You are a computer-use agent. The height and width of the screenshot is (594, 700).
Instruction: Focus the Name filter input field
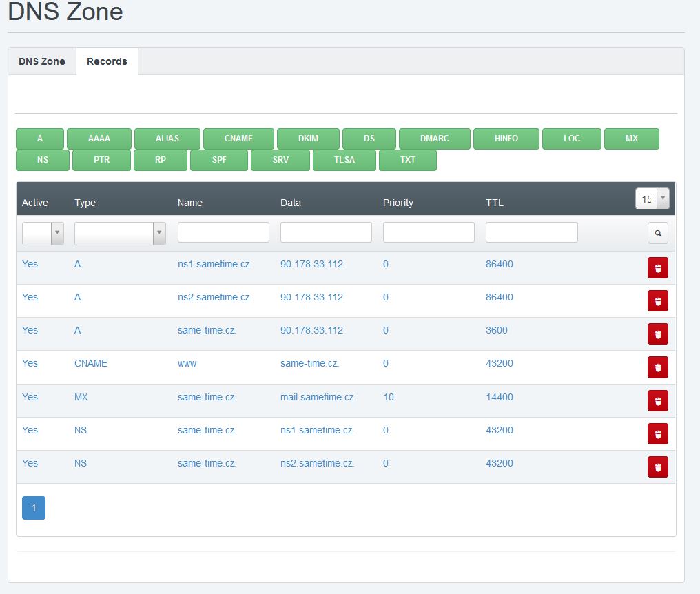223,232
